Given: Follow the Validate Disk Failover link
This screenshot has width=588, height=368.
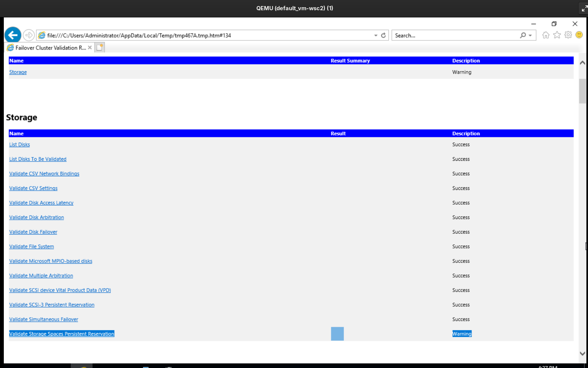Looking at the screenshot, I should tap(33, 232).
